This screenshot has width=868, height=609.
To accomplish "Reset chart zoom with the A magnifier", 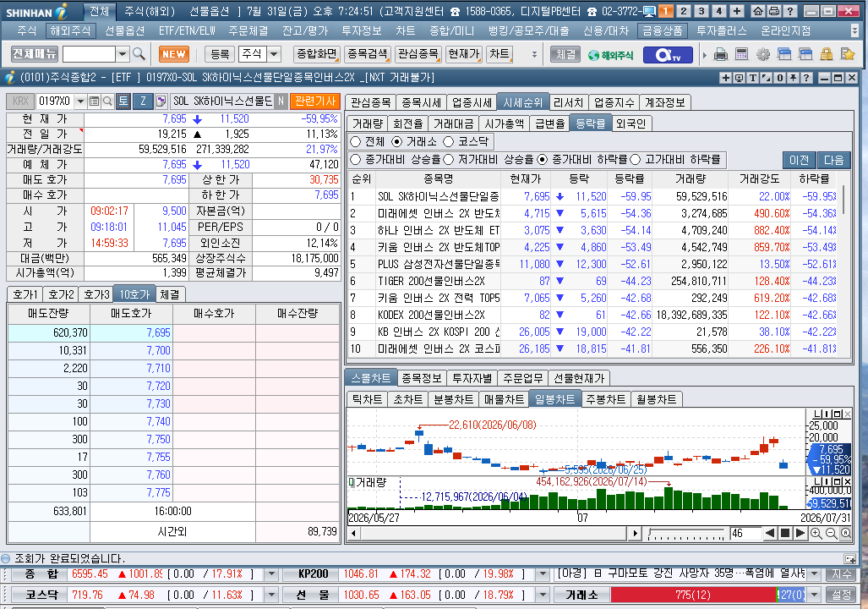I will coord(846,533).
